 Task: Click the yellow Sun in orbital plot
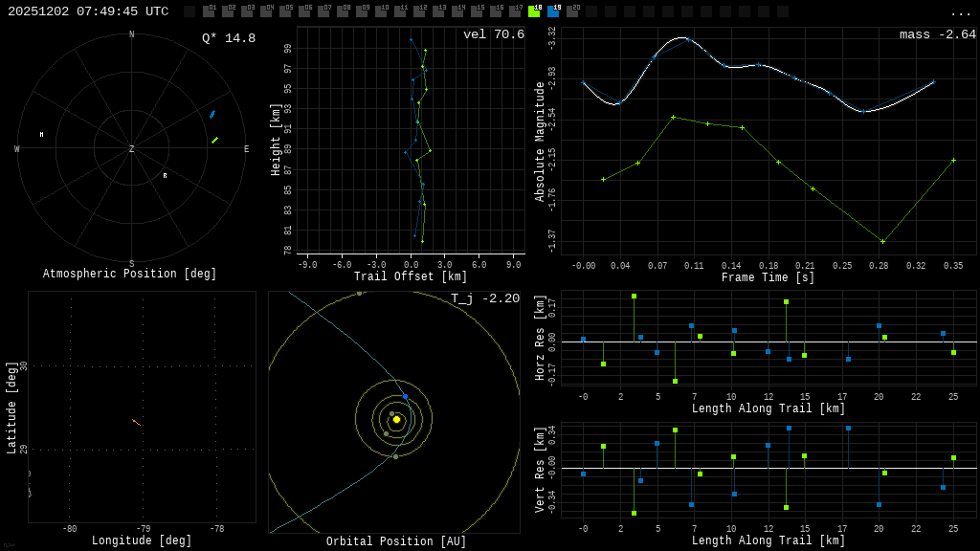click(x=396, y=419)
